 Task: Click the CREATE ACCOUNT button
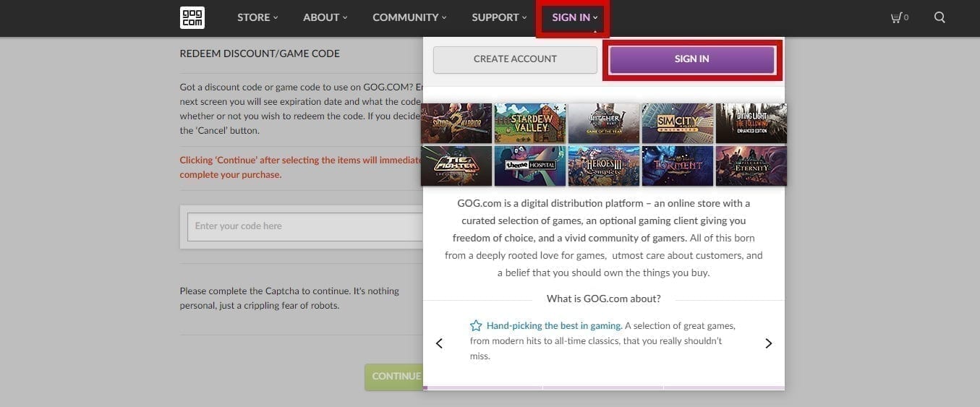(x=515, y=59)
